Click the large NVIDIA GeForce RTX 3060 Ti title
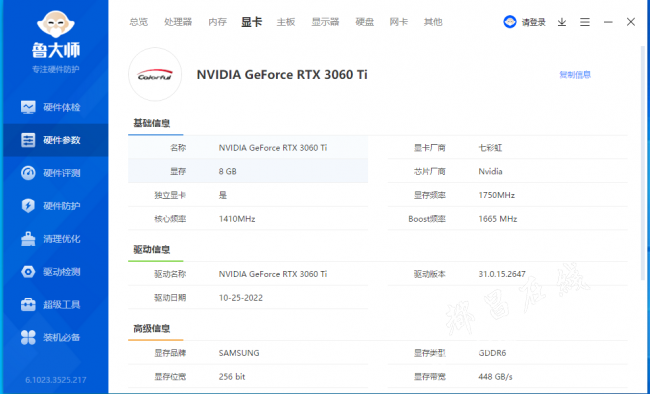 point(282,75)
